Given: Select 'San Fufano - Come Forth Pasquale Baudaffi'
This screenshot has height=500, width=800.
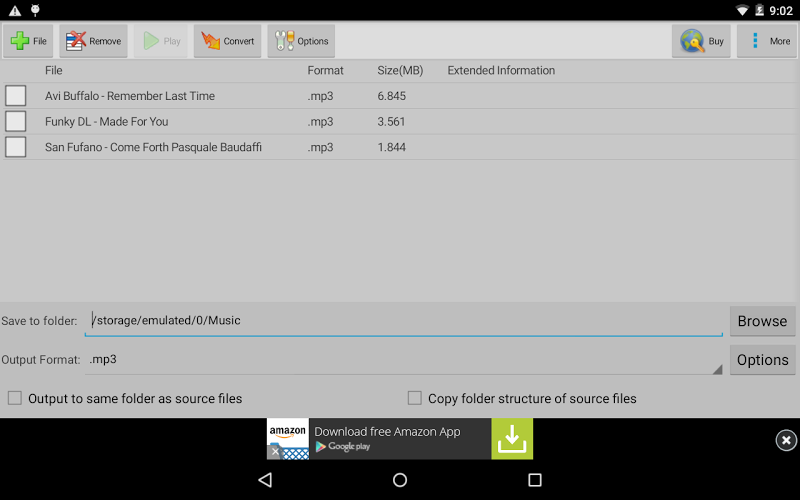Looking at the screenshot, I should pos(400,147).
